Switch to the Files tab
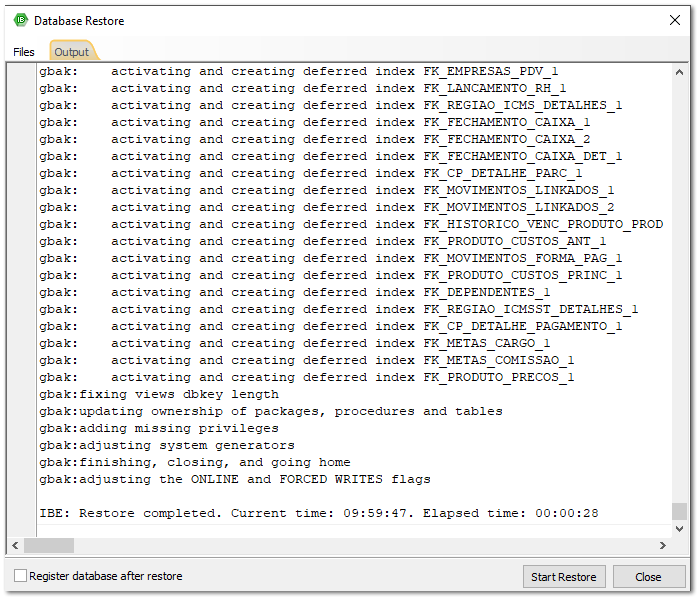This screenshot has width=700, height=600. pos(24,52)
